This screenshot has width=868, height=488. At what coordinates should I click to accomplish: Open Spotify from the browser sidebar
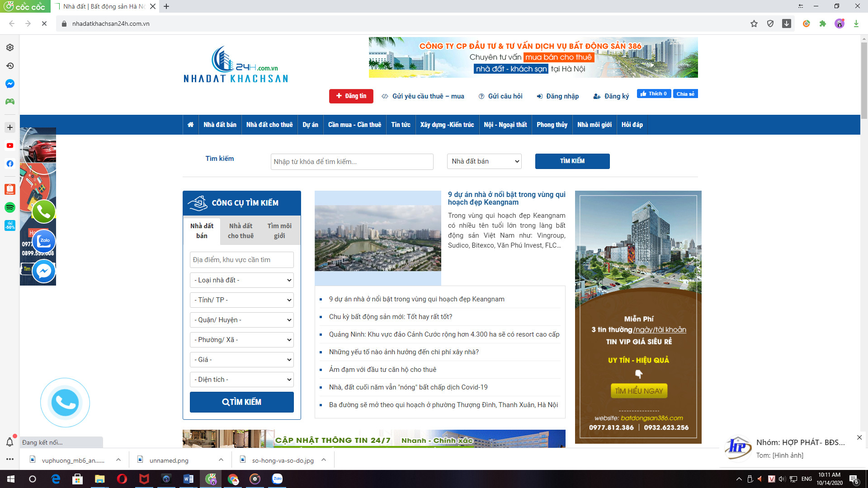[x=10, y=207]
